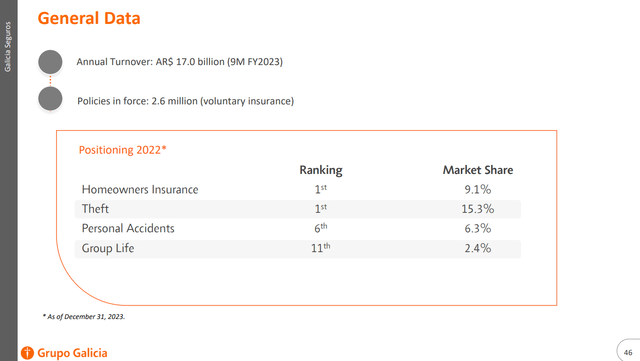Screen dimensions: 640x361
Task: Select the Group Life table row
Action: pyautogui.click(x=298, y=248)
